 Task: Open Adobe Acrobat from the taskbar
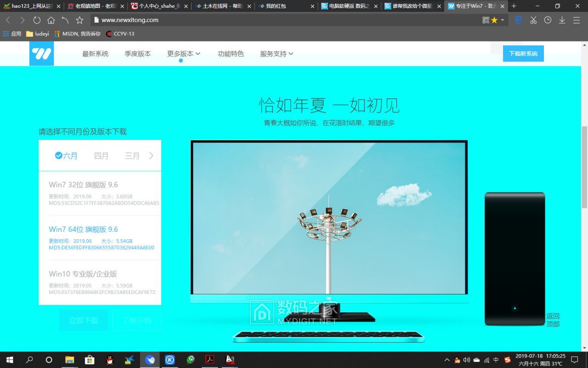point(210,360)
